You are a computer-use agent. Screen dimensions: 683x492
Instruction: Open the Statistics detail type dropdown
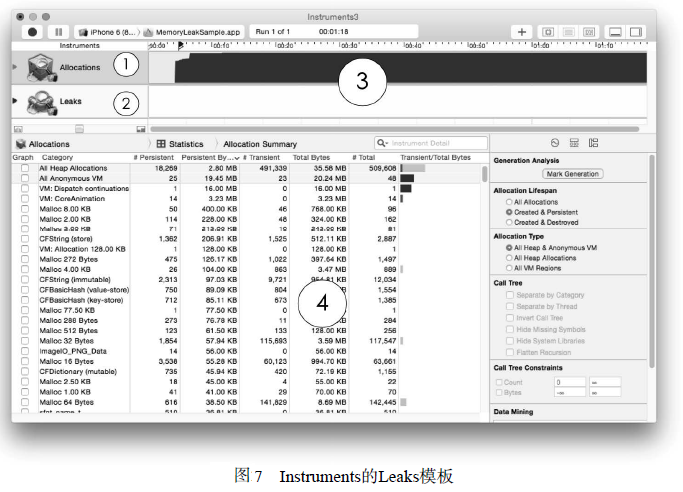coord(180,144)
